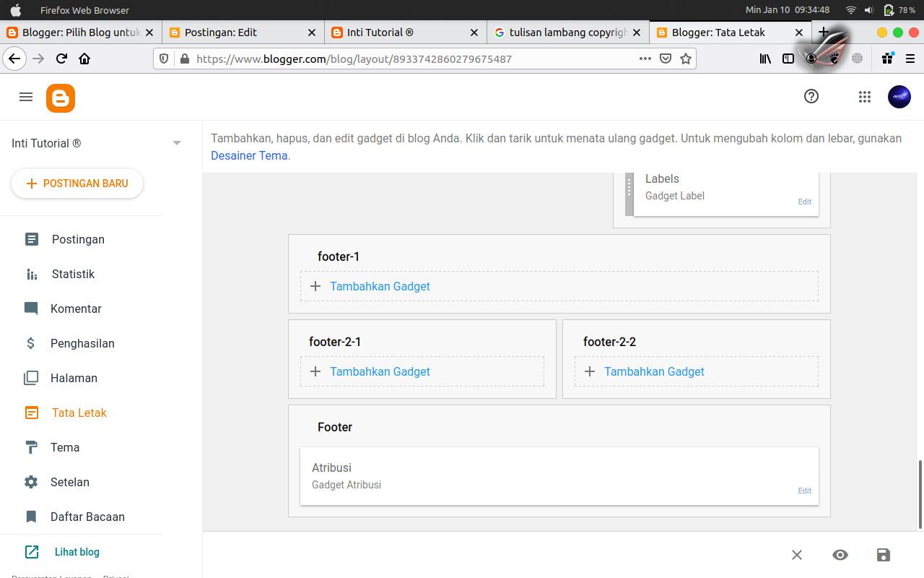Toggle the bookmark star in address bar
Screen dimensions: 924x578
pyautogui.click(x=685, y=59)
